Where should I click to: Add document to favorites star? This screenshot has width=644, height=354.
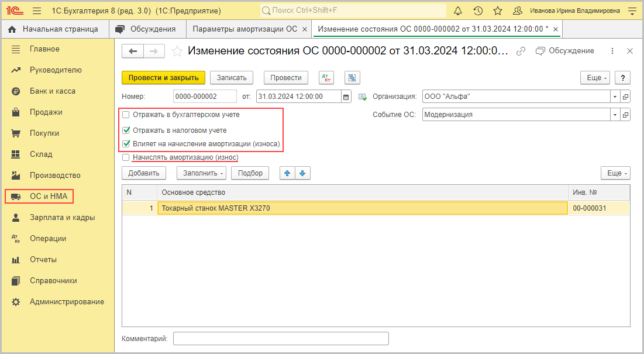point(177,51)
